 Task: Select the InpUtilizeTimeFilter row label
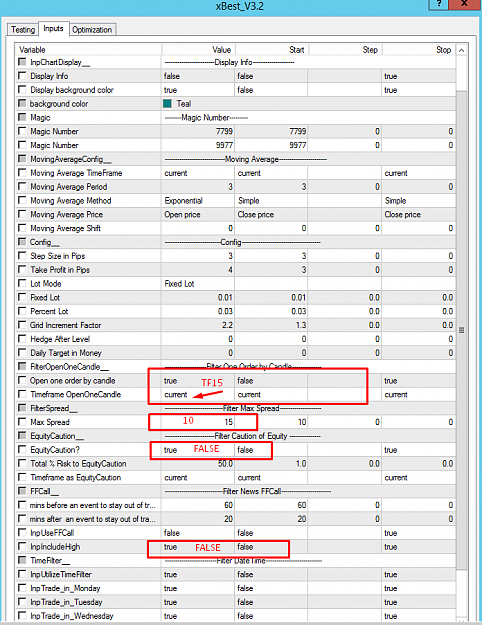pos(61,574)
